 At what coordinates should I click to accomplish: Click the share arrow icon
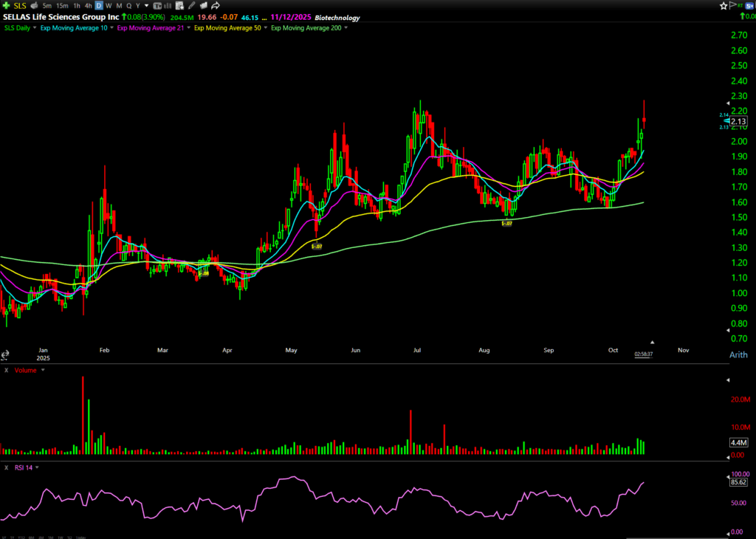coord(215,6)
